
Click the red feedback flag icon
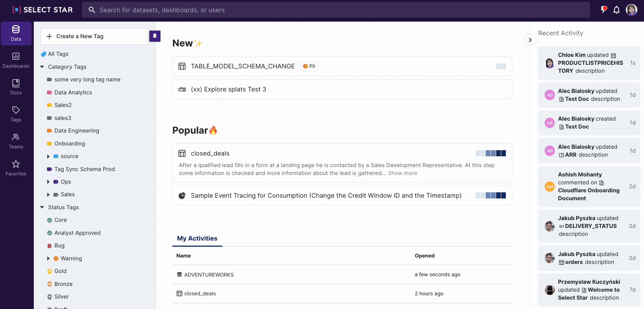point(604,10)
